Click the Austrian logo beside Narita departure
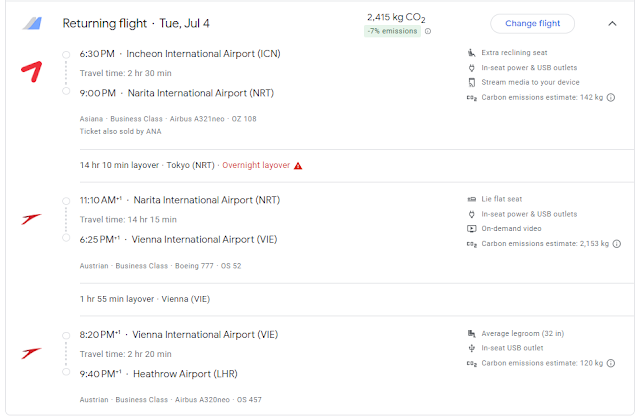The height and width of the screenshot is (418, 638). (33, 217)
